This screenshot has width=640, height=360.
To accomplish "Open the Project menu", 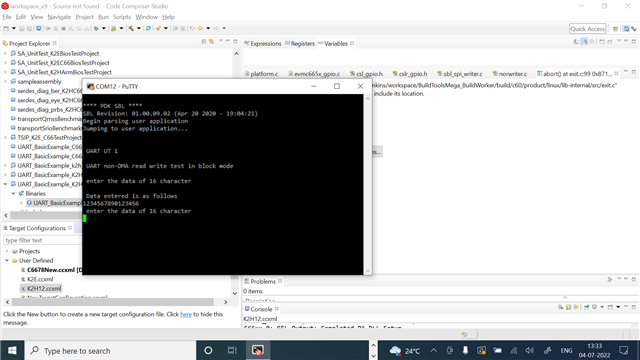I will pyautogui.click(x=84, y=17).
